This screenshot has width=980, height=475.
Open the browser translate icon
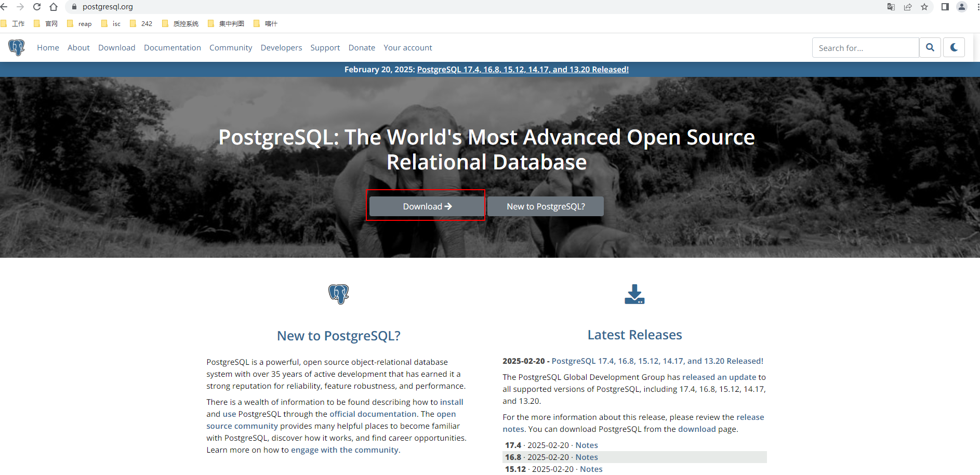[x=891, y=7]
